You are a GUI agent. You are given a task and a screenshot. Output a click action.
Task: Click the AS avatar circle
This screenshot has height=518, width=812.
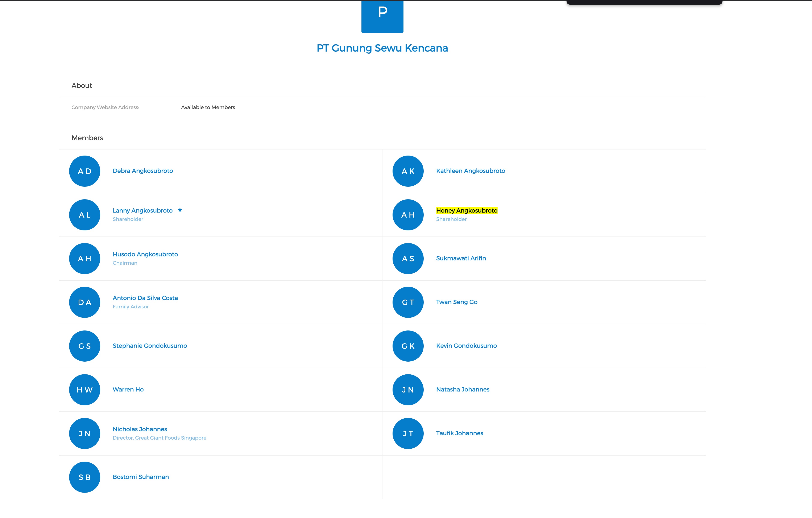pyautogui.click(x=408, y=259)
